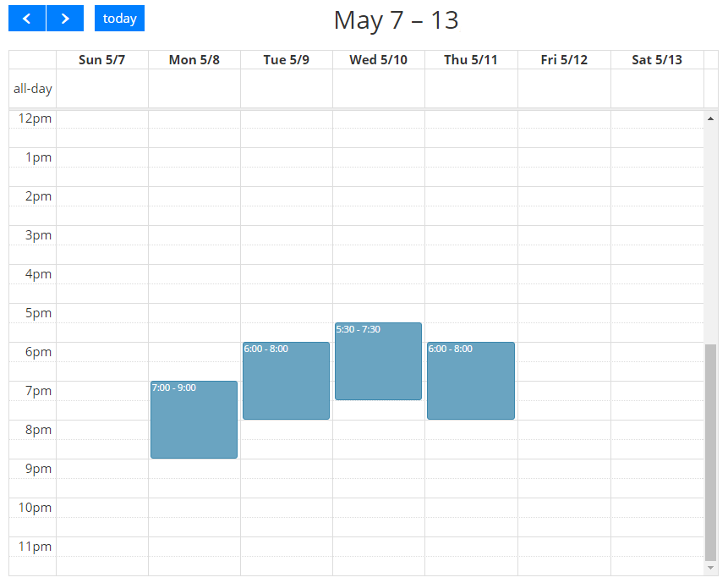
Task: Open the Tuesday 6:00 - 8:00 event
Action: click(286, 381)
